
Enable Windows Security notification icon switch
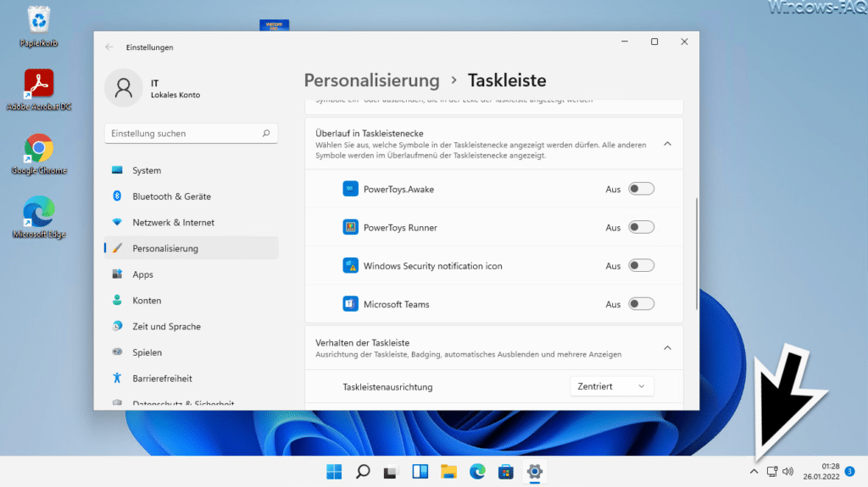tap(641, 266)
